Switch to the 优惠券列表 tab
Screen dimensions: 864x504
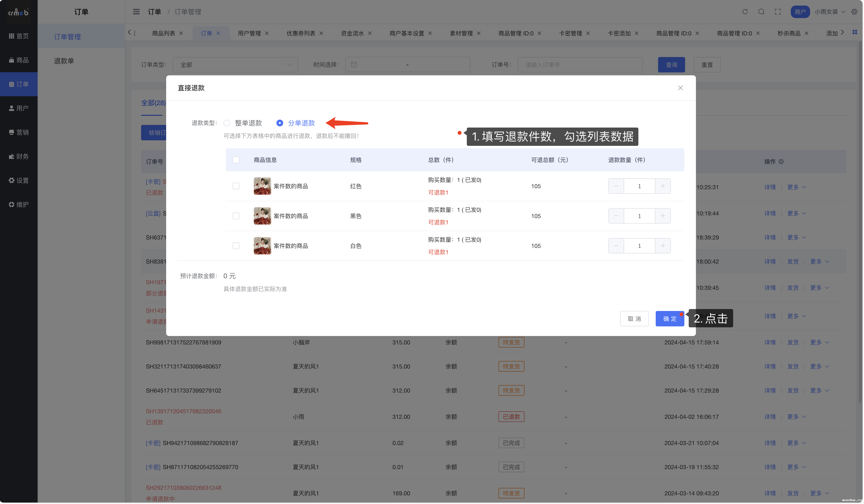[x=301, y=33]
